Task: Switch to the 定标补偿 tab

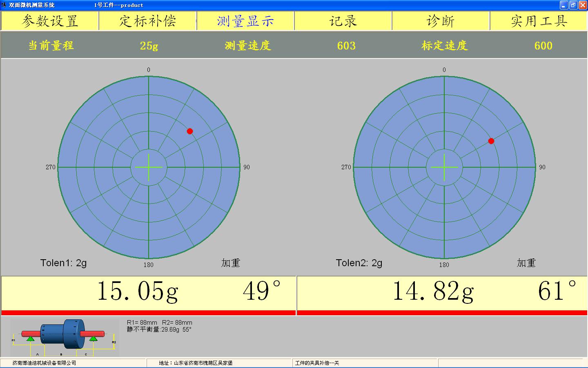Action: pyautogui.click(x=147, y=21)
